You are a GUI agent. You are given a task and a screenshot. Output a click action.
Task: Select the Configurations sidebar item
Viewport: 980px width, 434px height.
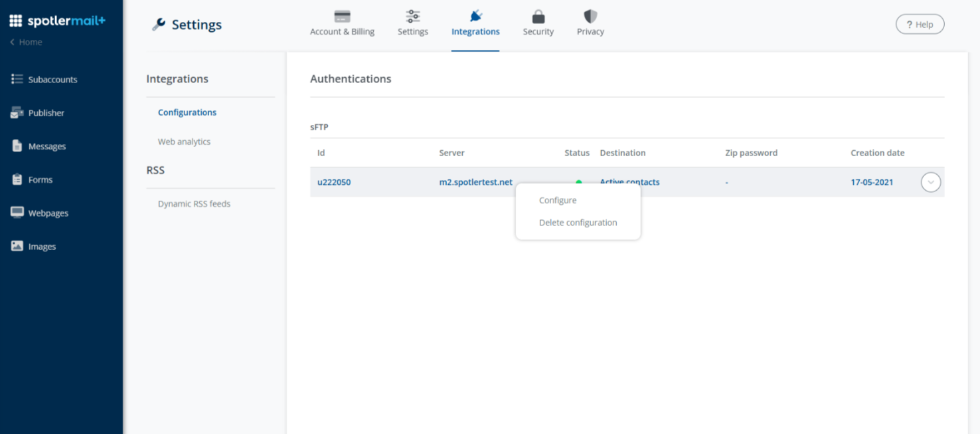(187, 112)
